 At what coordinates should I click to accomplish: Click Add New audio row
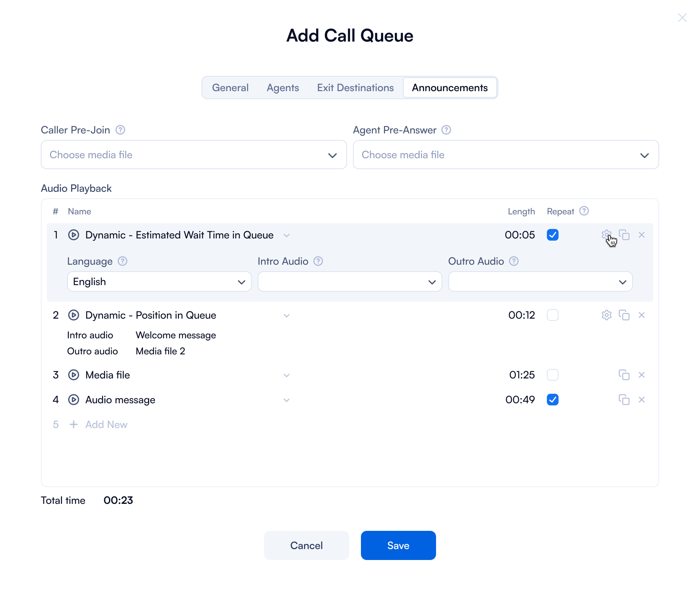pyautogui.click(x=106, y=424)
